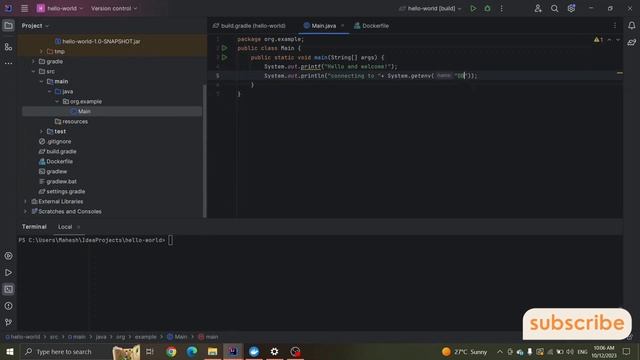Open Project view options dropdown
640x360 pixels.
pyautogui.click(x=35, y=26)
